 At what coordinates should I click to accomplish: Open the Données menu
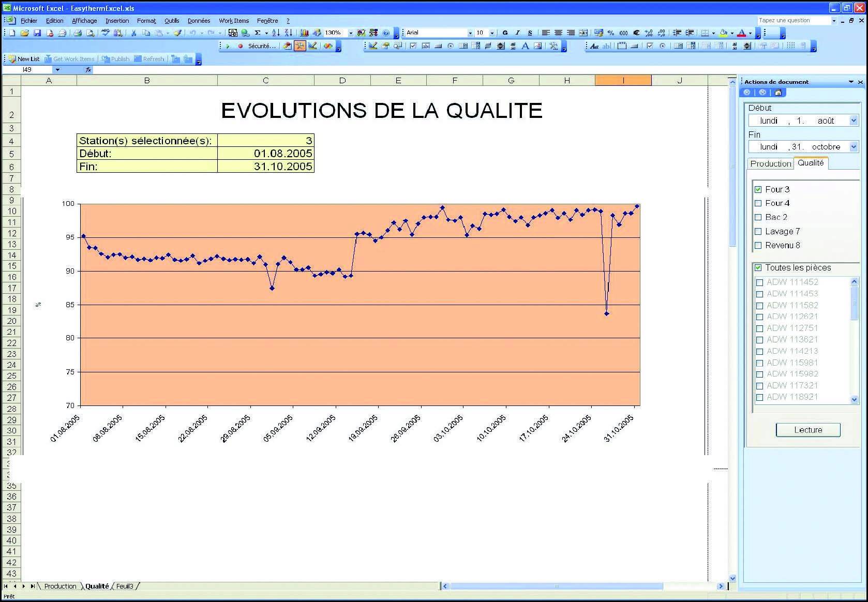tap(199, 21)
